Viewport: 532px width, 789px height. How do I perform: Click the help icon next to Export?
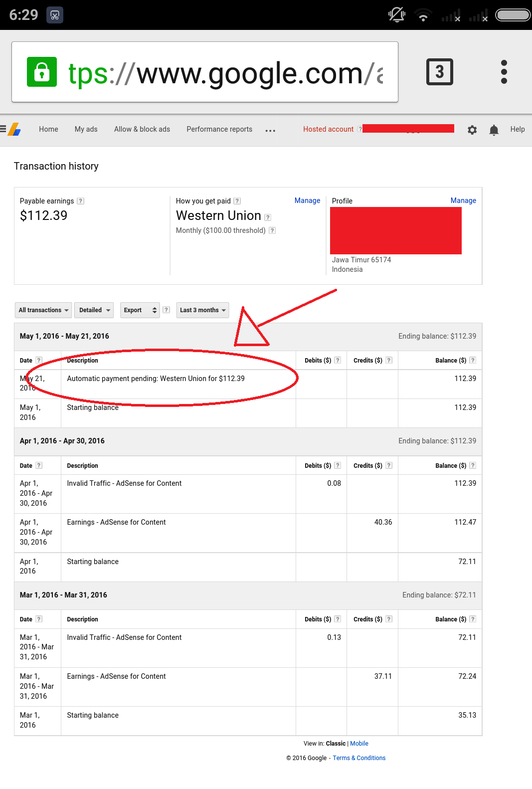pyautogui.click(x=167, y=310)
